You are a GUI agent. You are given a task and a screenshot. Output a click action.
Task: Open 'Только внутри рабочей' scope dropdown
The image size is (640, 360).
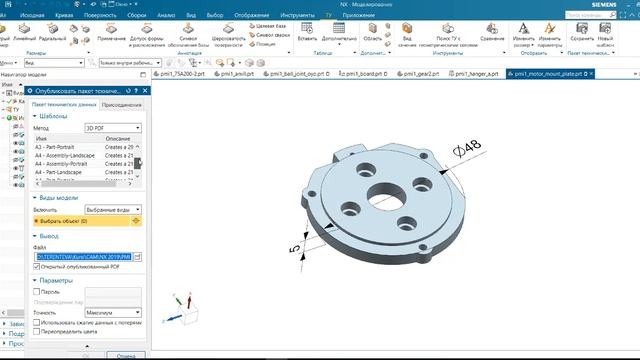click(130, 63)
